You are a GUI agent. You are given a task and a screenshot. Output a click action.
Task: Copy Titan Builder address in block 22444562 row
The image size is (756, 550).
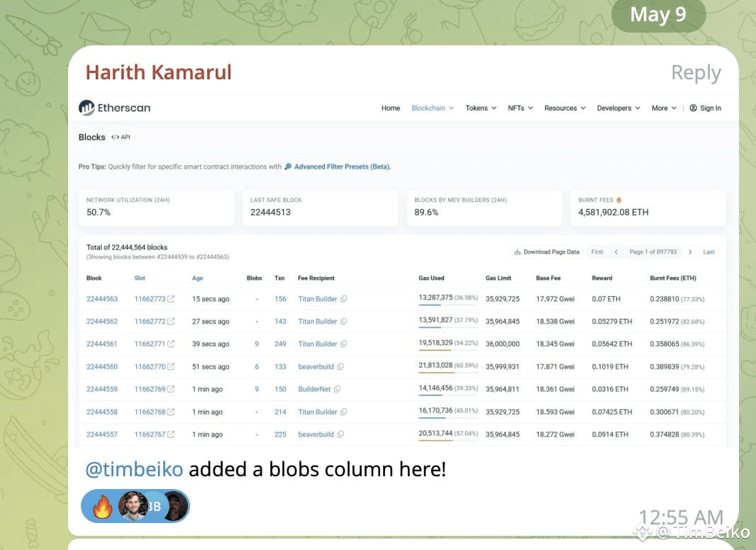[343, 321]
